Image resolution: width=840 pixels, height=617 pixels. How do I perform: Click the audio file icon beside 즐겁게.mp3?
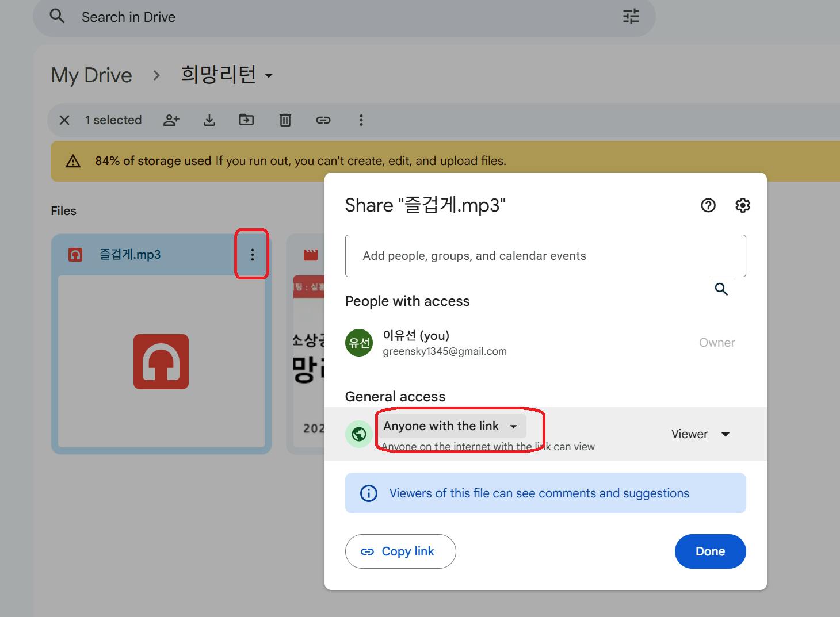coord(75,255)
